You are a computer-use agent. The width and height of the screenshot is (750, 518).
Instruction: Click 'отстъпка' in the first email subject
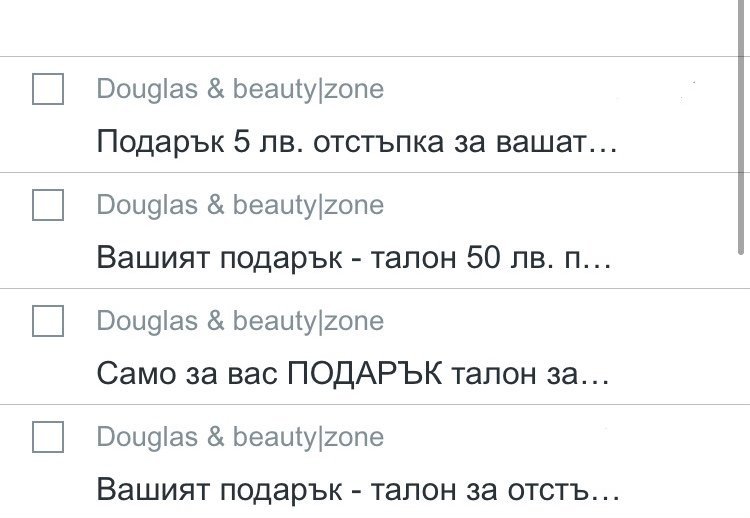379,142
